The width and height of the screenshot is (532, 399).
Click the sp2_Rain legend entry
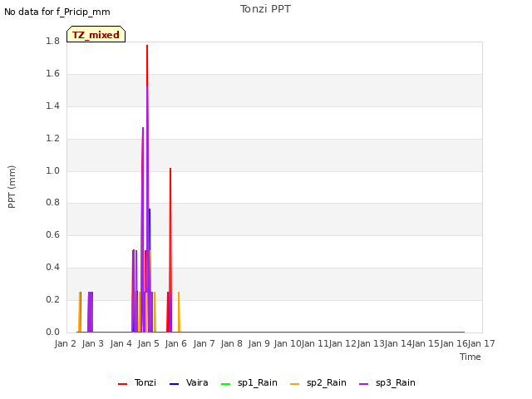click(x=318, y=382)
